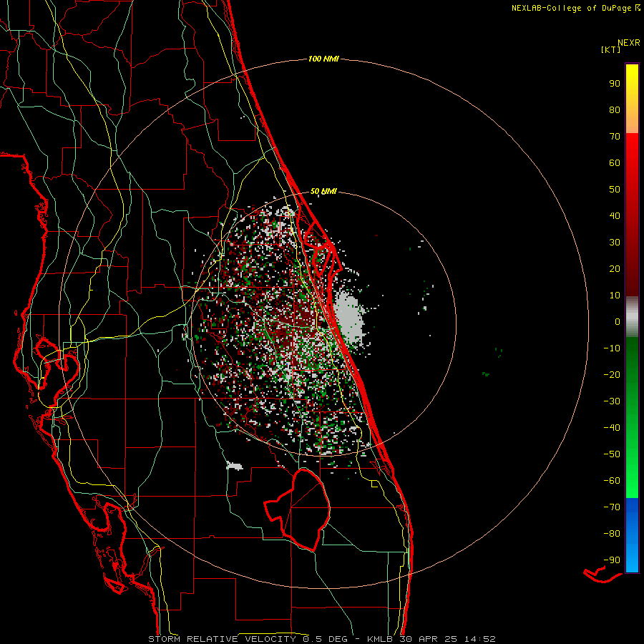Screen dimensions: 644x644
Task: Click the STORM RELATIVE VELOCITY caption text
Action: tap(223, 639)
